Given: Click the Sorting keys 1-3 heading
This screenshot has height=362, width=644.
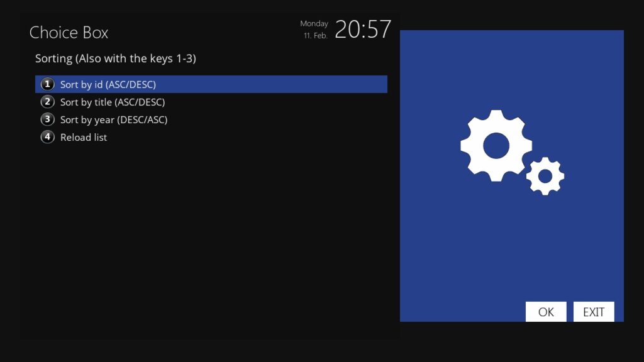Looking at the screenshot, I should tap(116, 58).
